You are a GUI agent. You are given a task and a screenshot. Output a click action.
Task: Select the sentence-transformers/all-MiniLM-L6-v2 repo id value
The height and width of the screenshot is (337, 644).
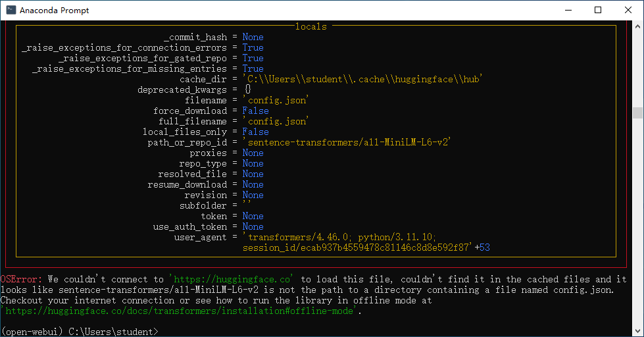pos(347,142)
